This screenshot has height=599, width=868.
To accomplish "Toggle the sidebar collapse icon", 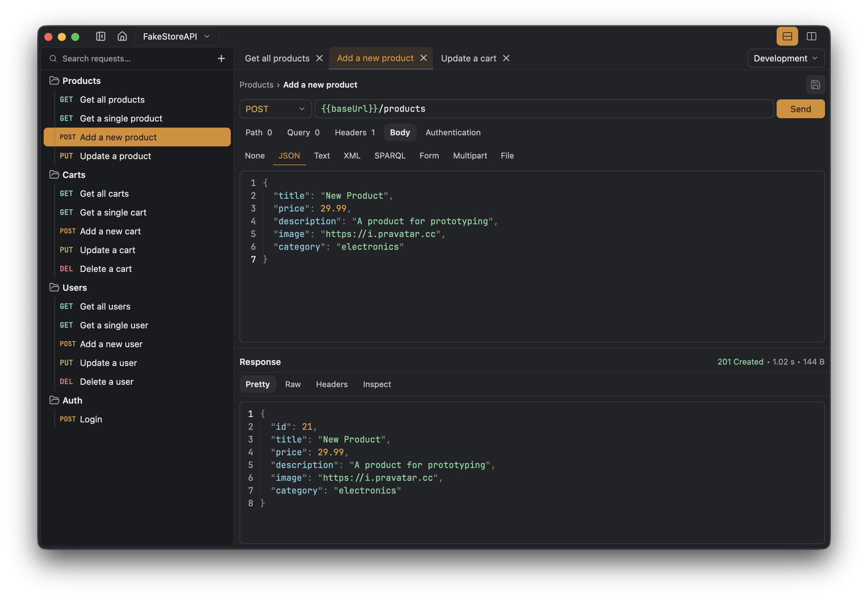I will tap(101, 36).
